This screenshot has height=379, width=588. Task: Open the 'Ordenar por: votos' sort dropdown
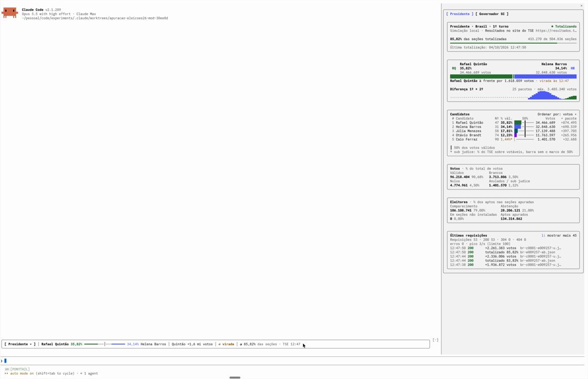click(x=557, y=114)
